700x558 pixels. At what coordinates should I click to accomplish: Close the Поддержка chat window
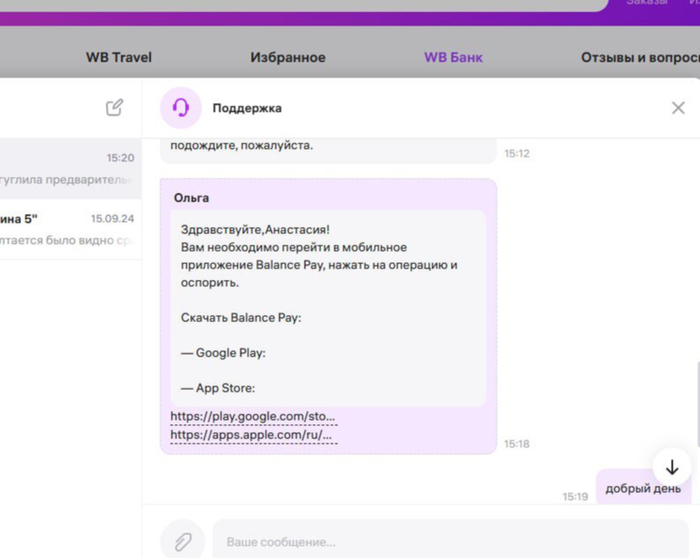point(678,108)
